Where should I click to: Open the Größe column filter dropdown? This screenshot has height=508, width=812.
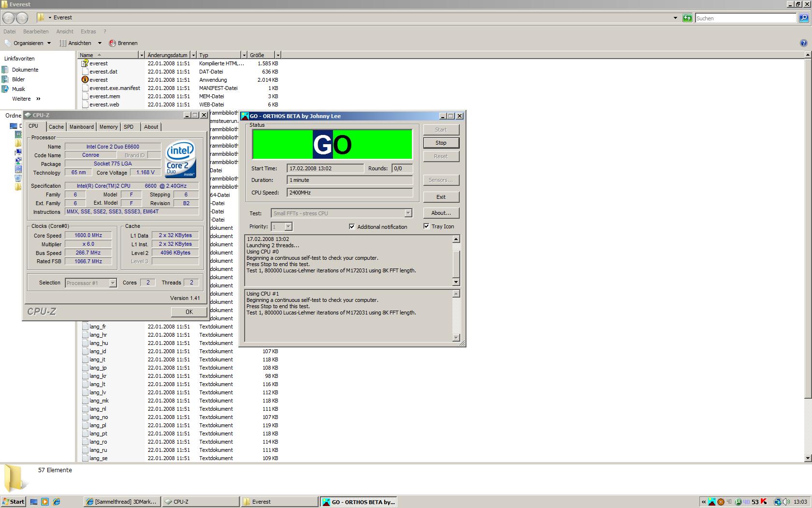pyautogui.click(x=277, y=55)
